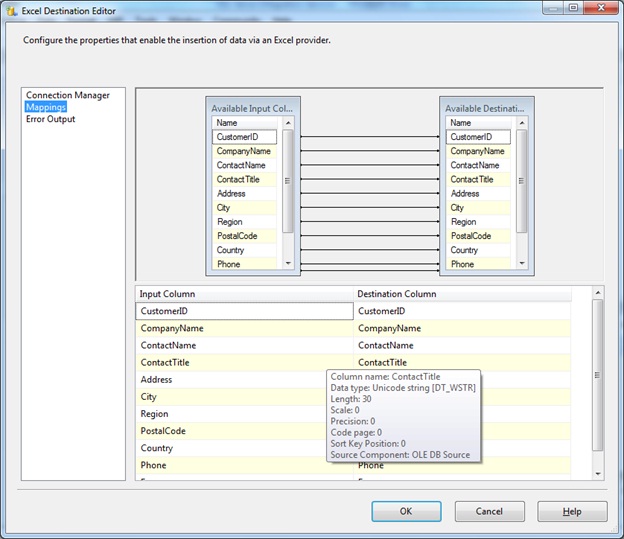Image resolution: width=624 pixels, height=539 pixels.
Task: Click the Input Column grid header
Action: pos(244,294)
